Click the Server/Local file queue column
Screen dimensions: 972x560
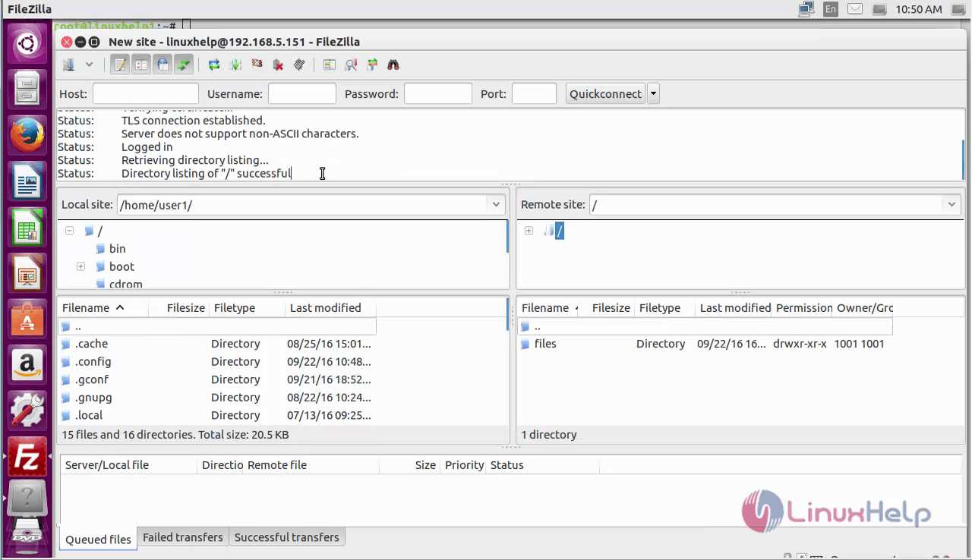coord(129,465)
